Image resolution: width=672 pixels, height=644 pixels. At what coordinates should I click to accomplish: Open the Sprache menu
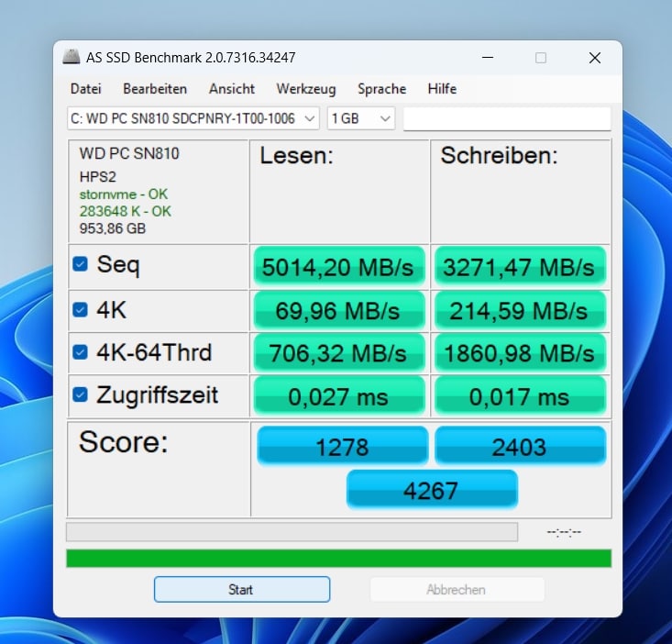pyautogui.click(x=381, y=89)
